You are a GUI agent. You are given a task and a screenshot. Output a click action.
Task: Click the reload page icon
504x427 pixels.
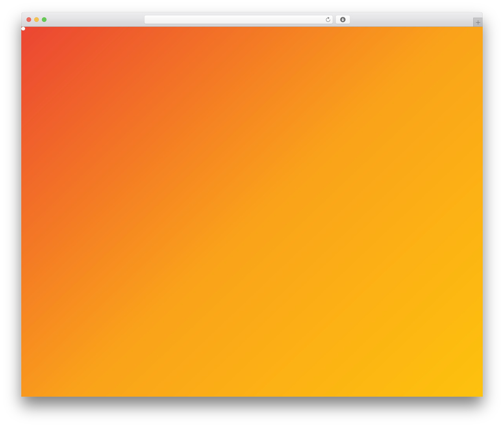click(x=328, y=20)
